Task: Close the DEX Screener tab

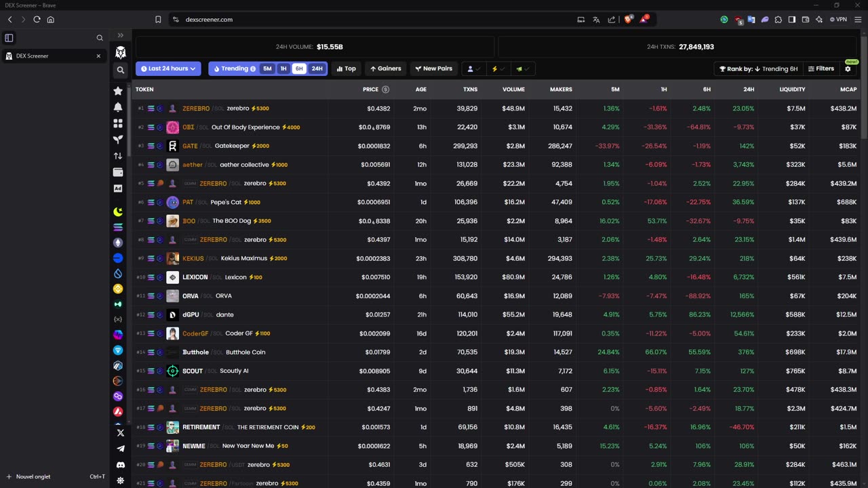Action: point(98,56)
